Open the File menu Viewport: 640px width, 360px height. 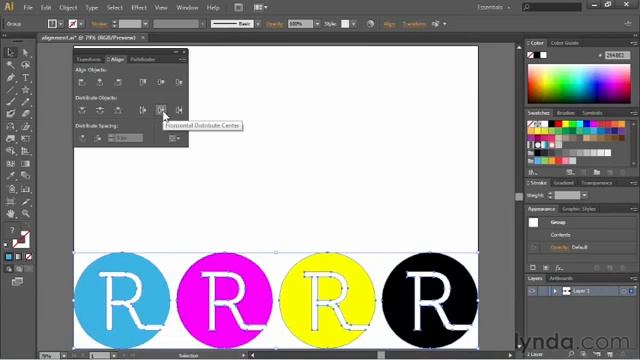28,7
